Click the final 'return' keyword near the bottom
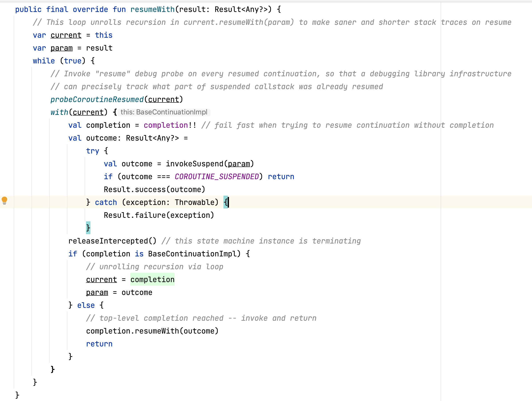Screen dimensions: 532x401 99,344
